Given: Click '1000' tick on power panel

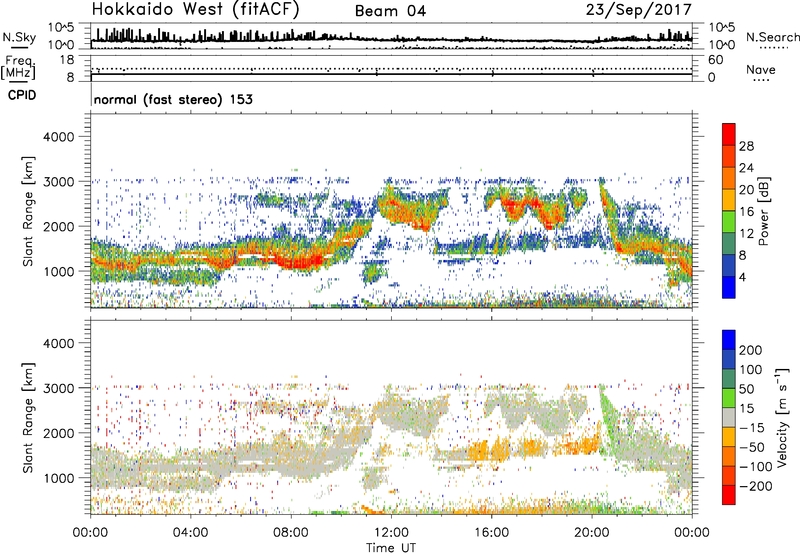Looking at the screenshot, I should 59,271.
